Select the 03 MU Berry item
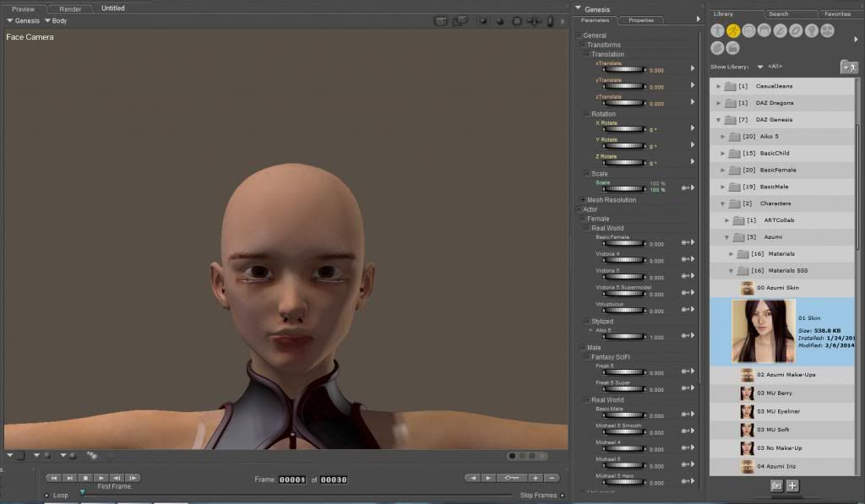Viewport: 865px width, 504px height. pos(773,393)
